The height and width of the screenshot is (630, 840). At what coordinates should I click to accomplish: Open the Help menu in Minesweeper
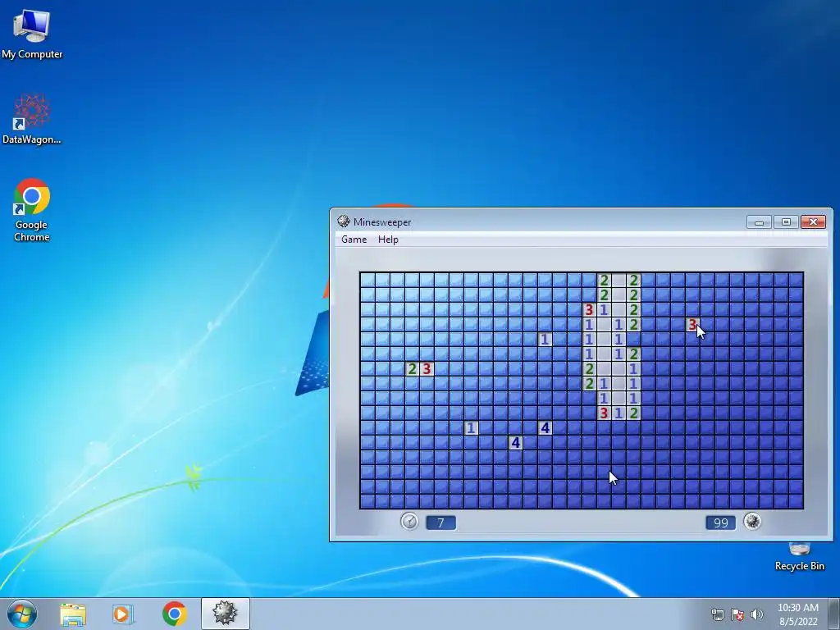coord(388,240)
